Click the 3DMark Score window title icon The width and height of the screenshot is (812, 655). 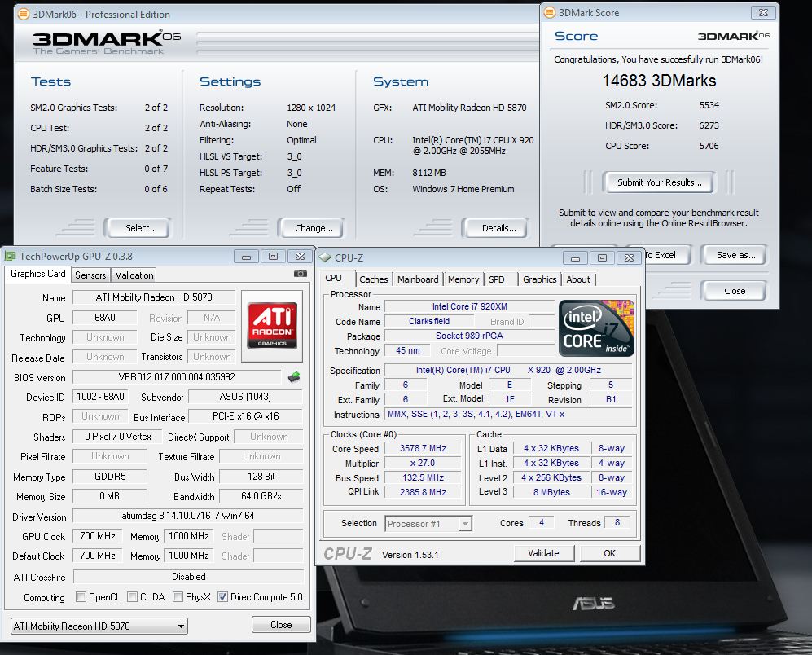coord(550,12)
